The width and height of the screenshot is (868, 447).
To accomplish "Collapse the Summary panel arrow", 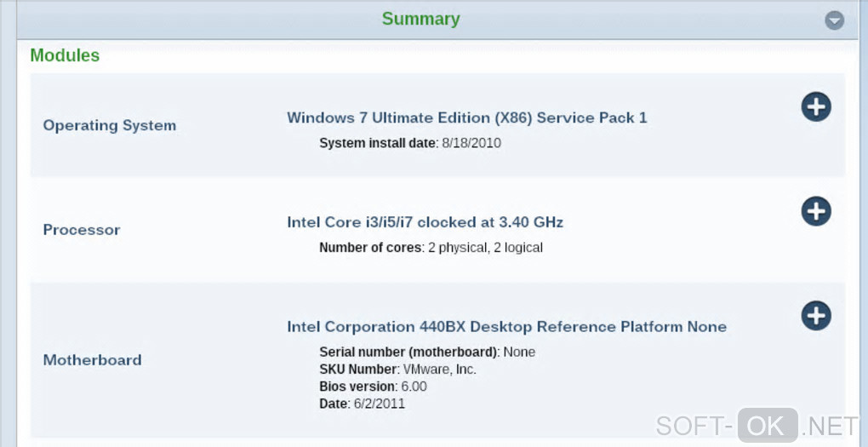I will tap(834, 20).
